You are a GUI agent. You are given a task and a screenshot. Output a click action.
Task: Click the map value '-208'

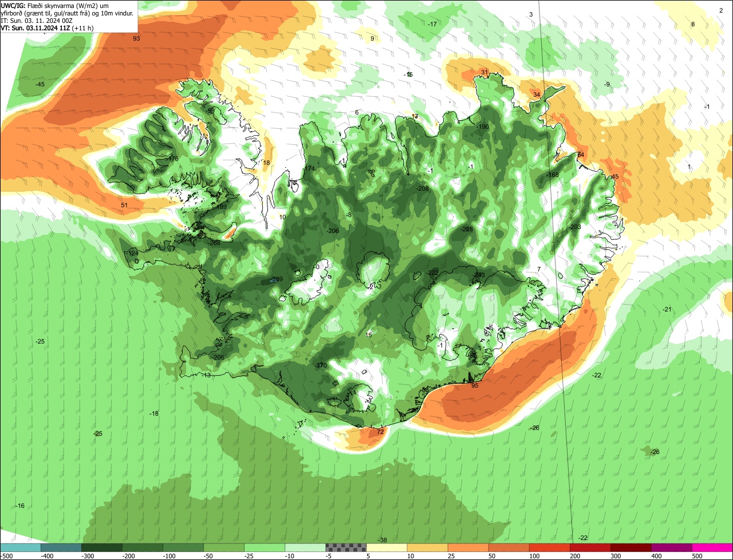tap(423, 188)
